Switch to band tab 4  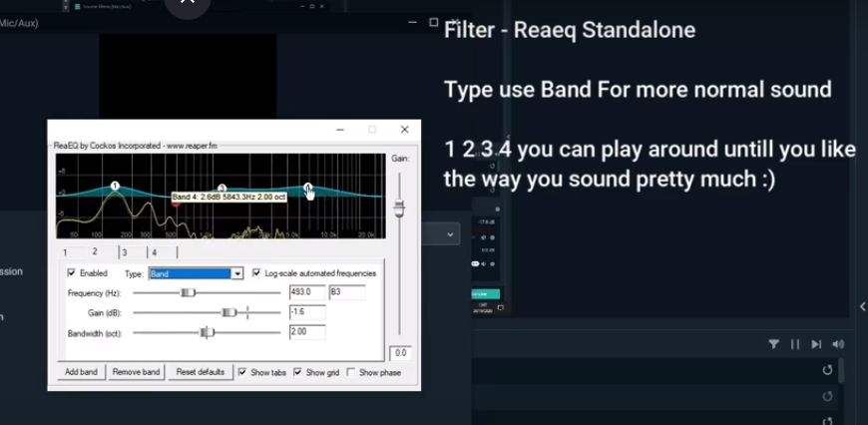155,252
